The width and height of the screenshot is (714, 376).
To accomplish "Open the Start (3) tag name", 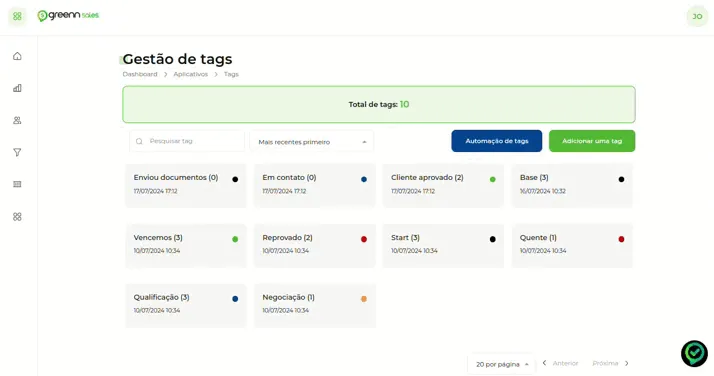I will pos(405,238).
